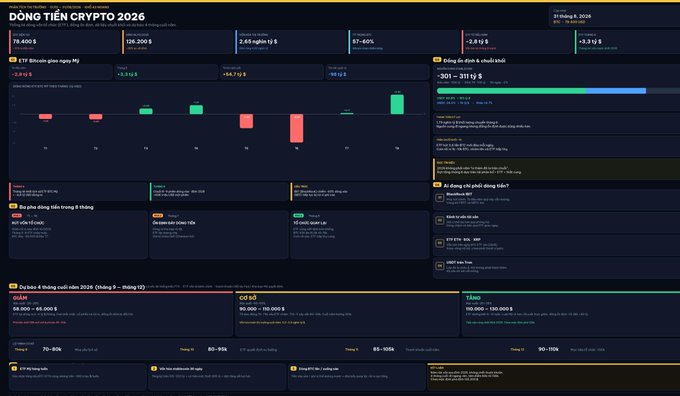
Task: Select the red T5 bar in the ETF chart
Action: 246,121
